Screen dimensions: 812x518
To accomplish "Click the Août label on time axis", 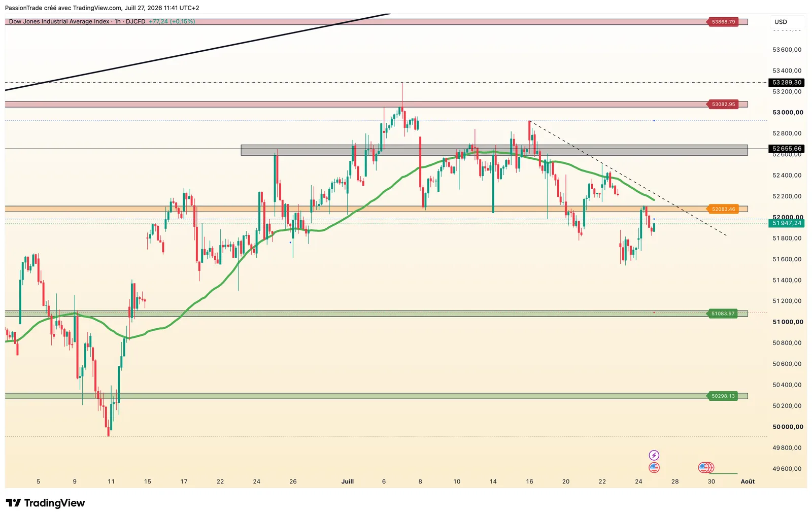I will [x=748, y=481].
